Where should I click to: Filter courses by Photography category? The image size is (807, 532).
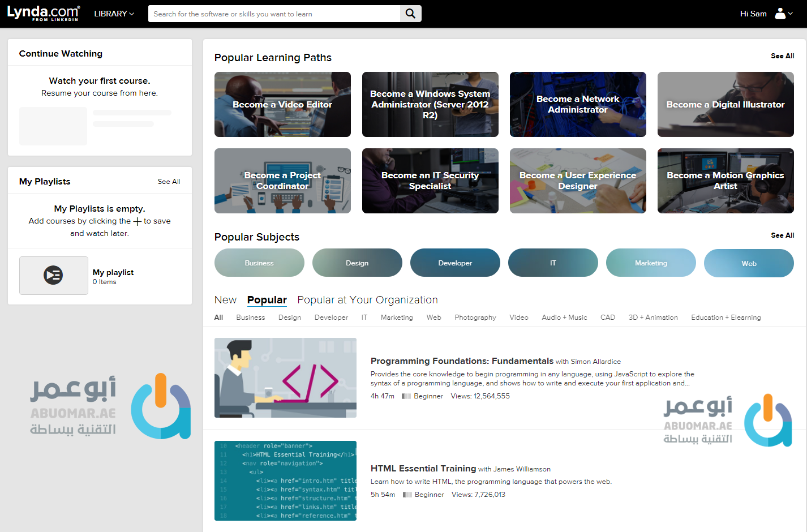coord(475,318)
